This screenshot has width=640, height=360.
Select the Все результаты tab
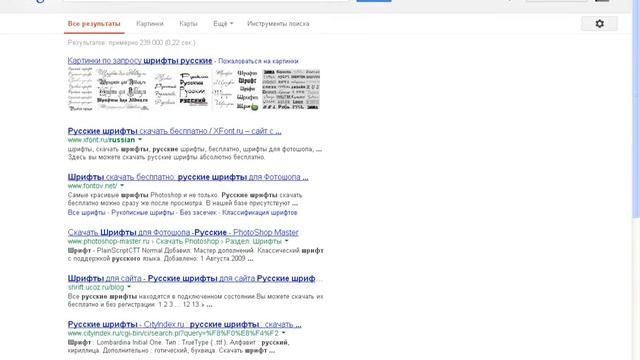click(x=94, y=24)
